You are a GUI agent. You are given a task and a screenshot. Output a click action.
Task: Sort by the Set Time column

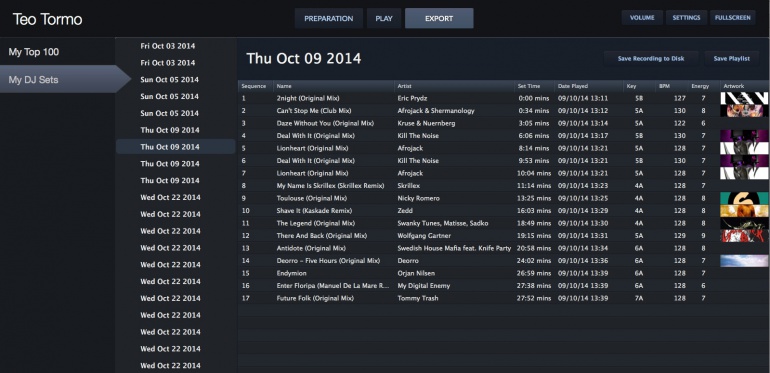534,86
